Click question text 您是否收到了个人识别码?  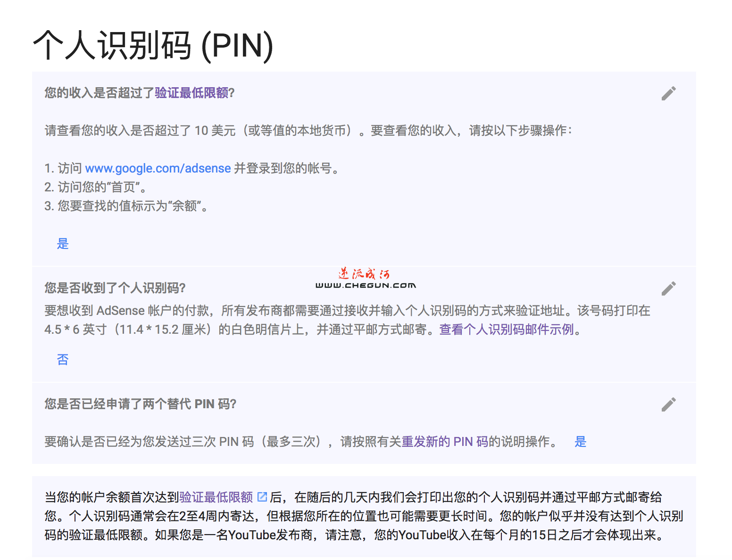coord(115,288)
